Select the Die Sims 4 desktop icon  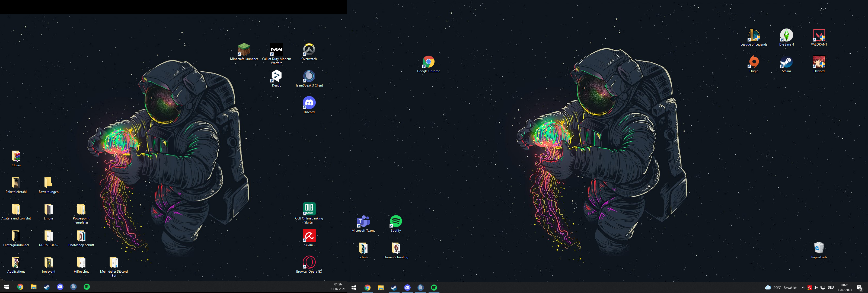click(786, 37)
